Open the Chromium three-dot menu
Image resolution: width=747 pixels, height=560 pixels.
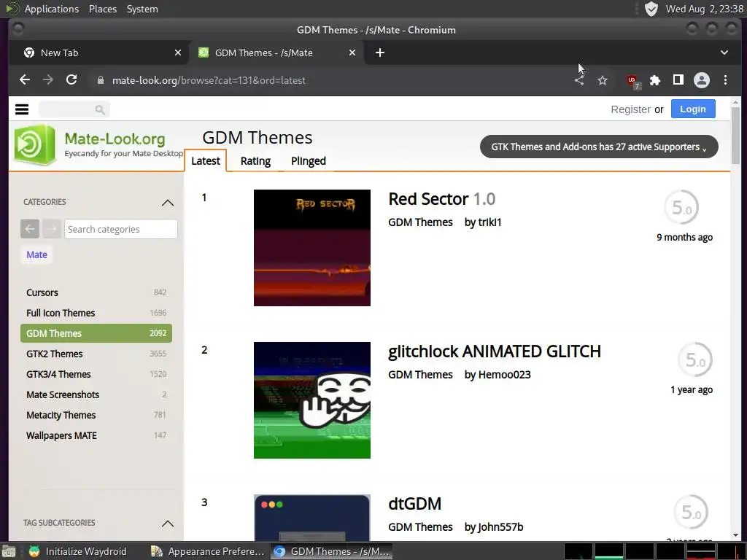(725, 80)
